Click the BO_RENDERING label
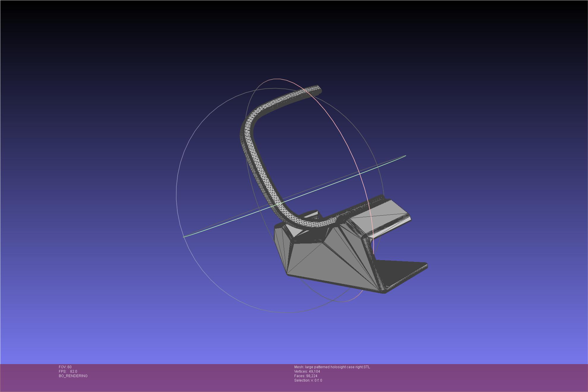 pos(73,376)
